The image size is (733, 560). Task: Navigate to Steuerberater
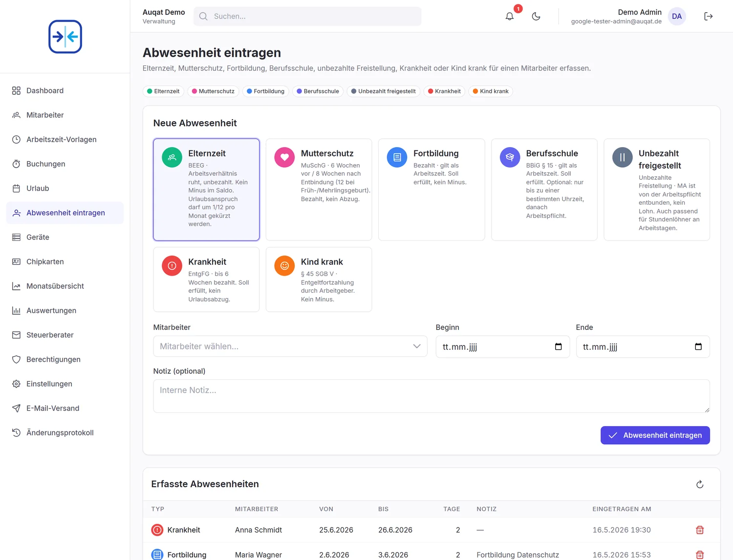point(65,335)
